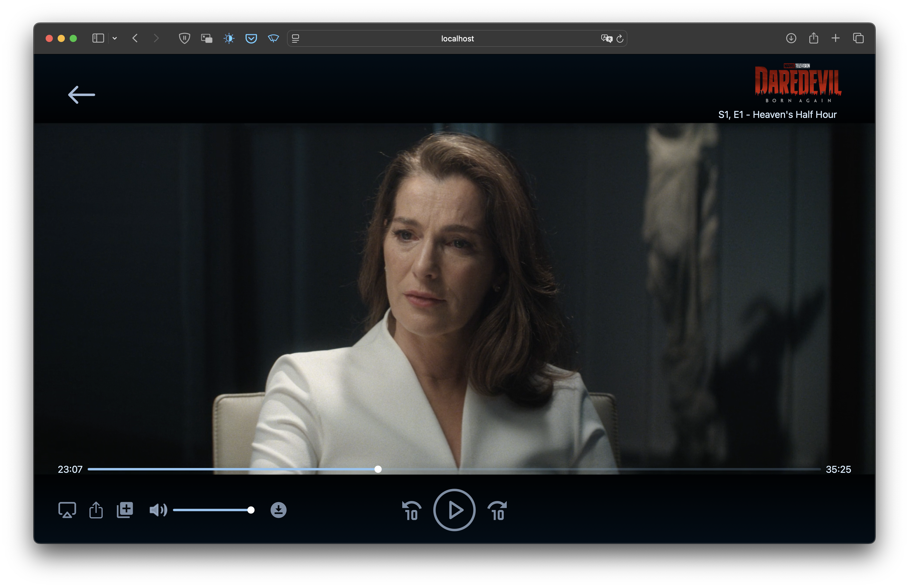Open Safari share menu

coord(814,38)
